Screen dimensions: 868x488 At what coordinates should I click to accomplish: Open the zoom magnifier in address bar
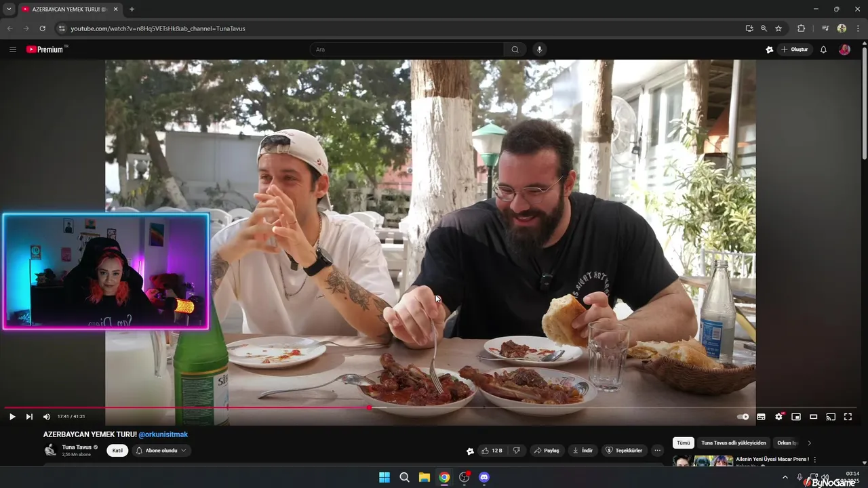pyautogui.click(x=764, y=28)
